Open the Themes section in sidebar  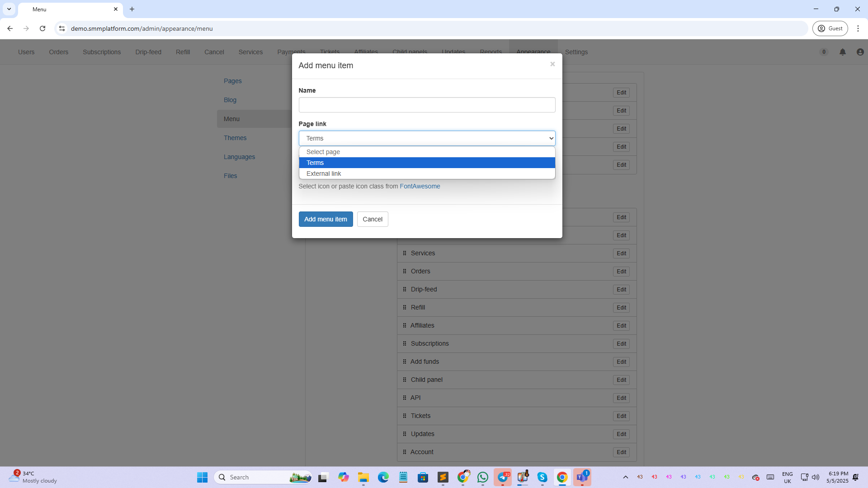pos(235,138)
